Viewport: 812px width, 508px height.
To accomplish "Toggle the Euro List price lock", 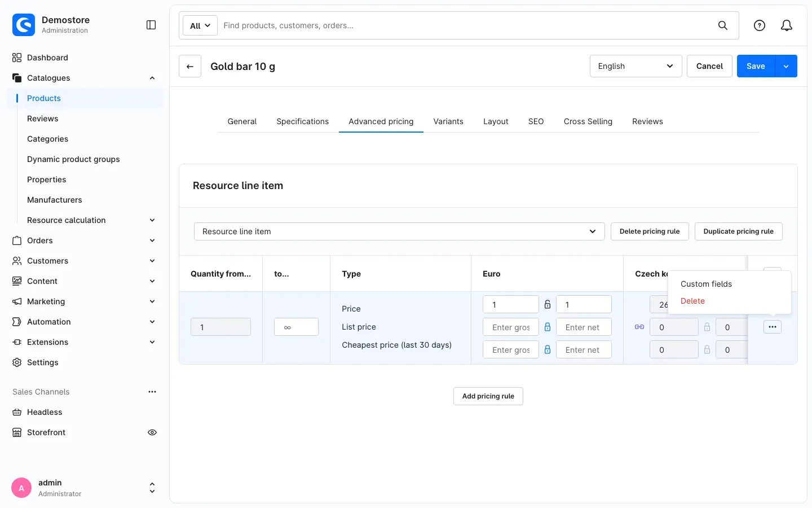I will (x=548, y=327).
